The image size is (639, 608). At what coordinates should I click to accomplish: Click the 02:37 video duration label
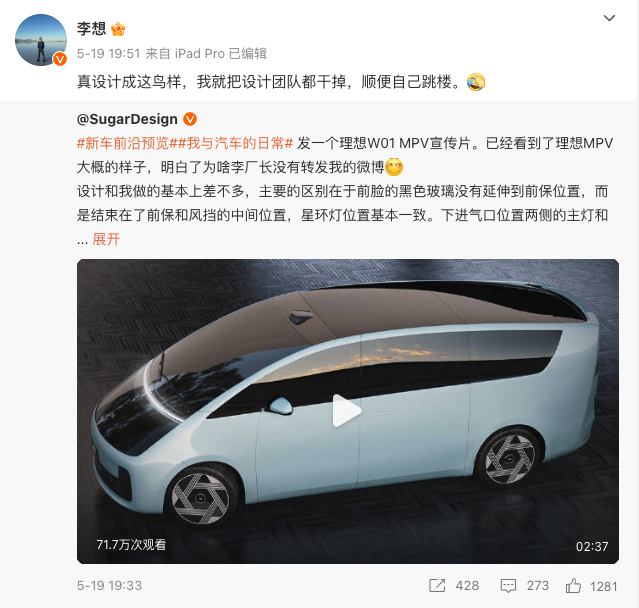pyautogui.click(x=592, y=546)
